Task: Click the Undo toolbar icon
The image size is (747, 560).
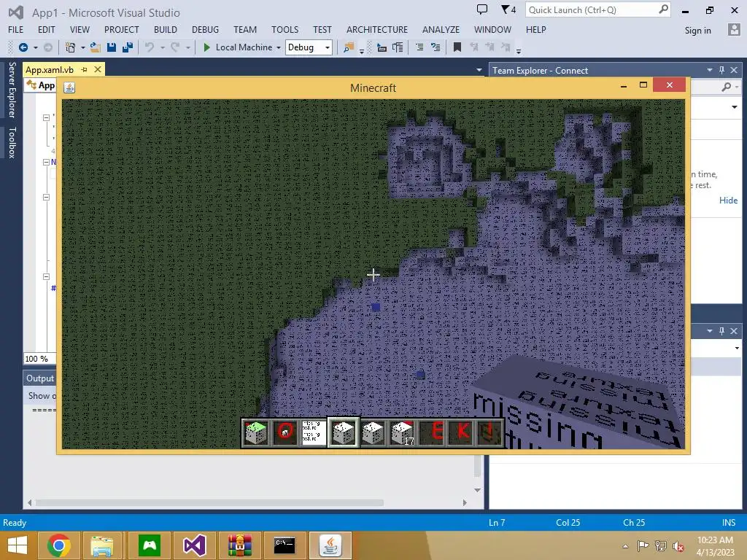Action: point(150,47)
